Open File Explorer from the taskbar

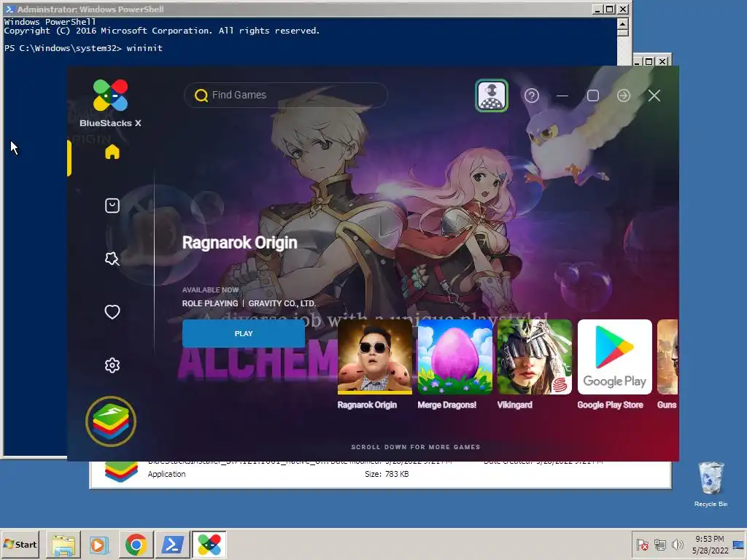pos(63,545)
